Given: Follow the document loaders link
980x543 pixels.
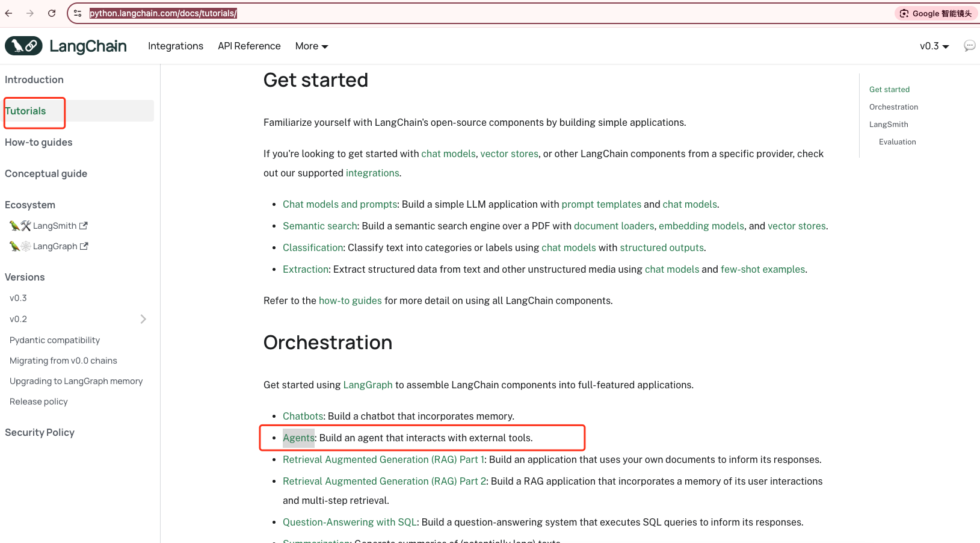Looking at the screenshot, I should [x=614, y=226].
